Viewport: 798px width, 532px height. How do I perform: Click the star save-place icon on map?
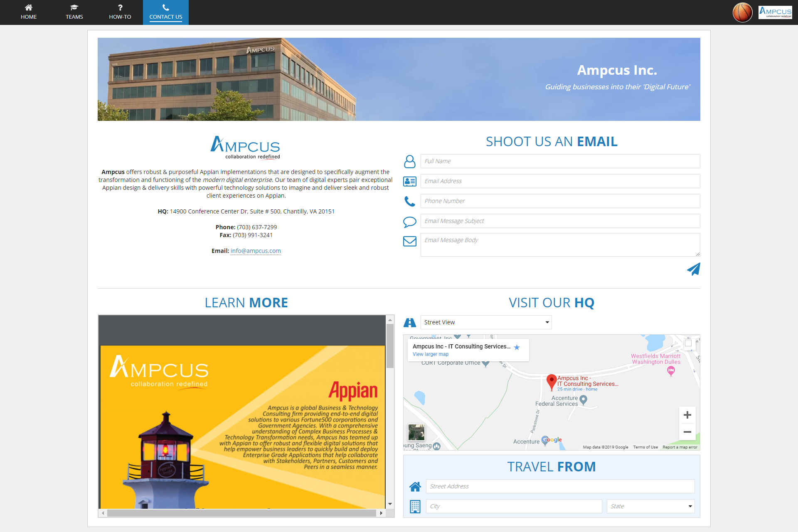click(x=517, y=347)
